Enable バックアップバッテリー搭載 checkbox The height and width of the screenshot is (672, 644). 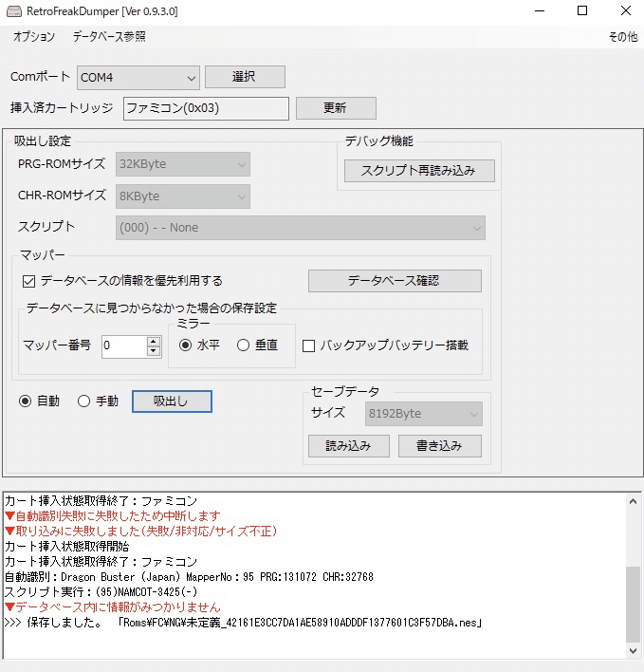[x=309, y=345]
